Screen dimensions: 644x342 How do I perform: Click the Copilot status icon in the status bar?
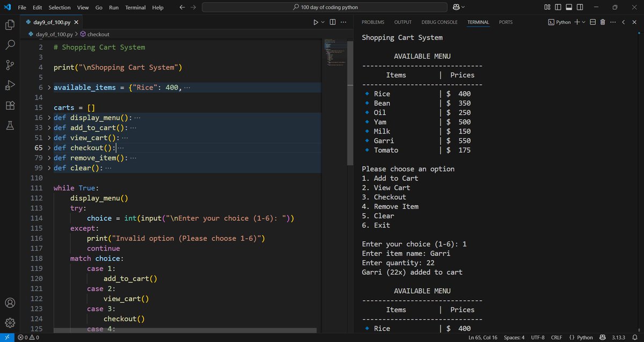point(603,337)
